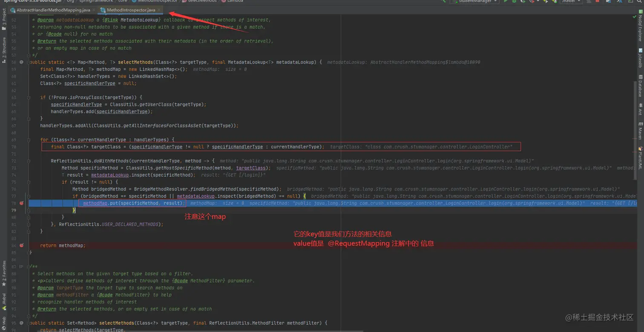Click the org breadcrumb item
Image resolution: width=644 pixels, height=332 pixels.
(71, 1)
